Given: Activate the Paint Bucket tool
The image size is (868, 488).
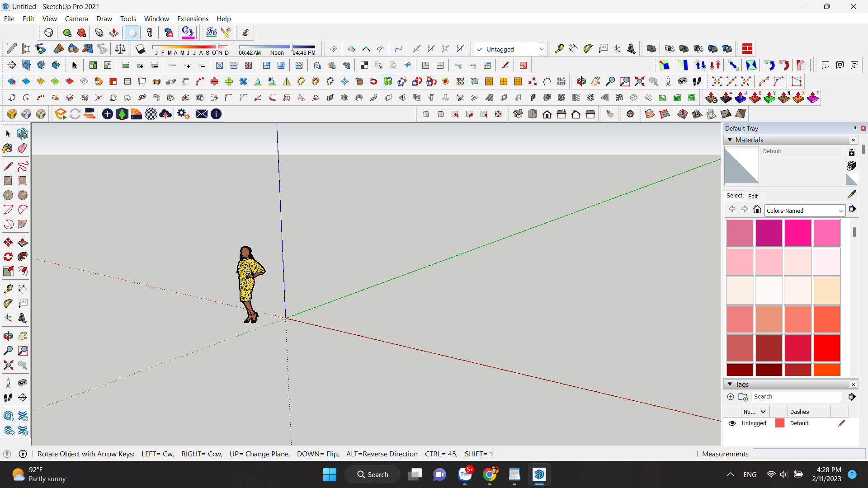Looking at the screenshot, I should [8, 148].
